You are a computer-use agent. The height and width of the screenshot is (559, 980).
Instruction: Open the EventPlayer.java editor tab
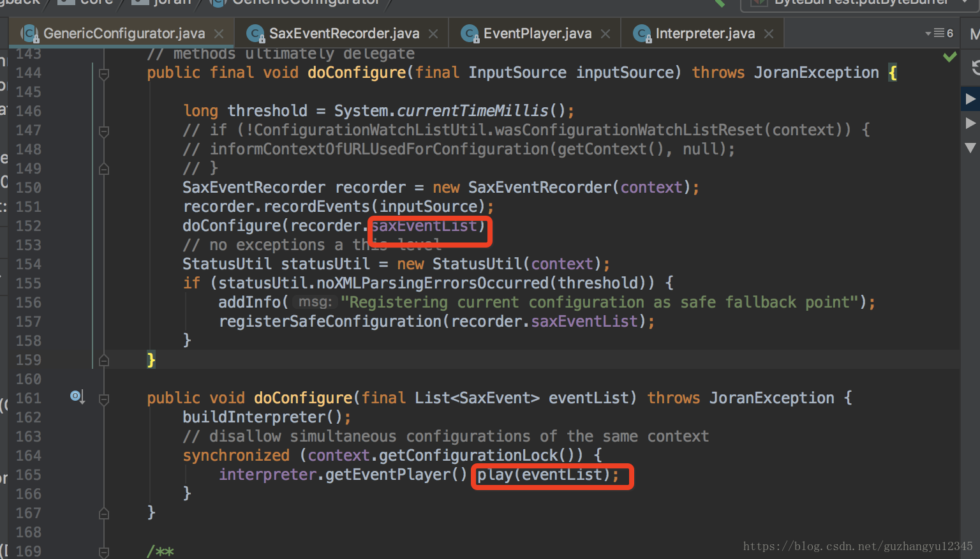537,33
